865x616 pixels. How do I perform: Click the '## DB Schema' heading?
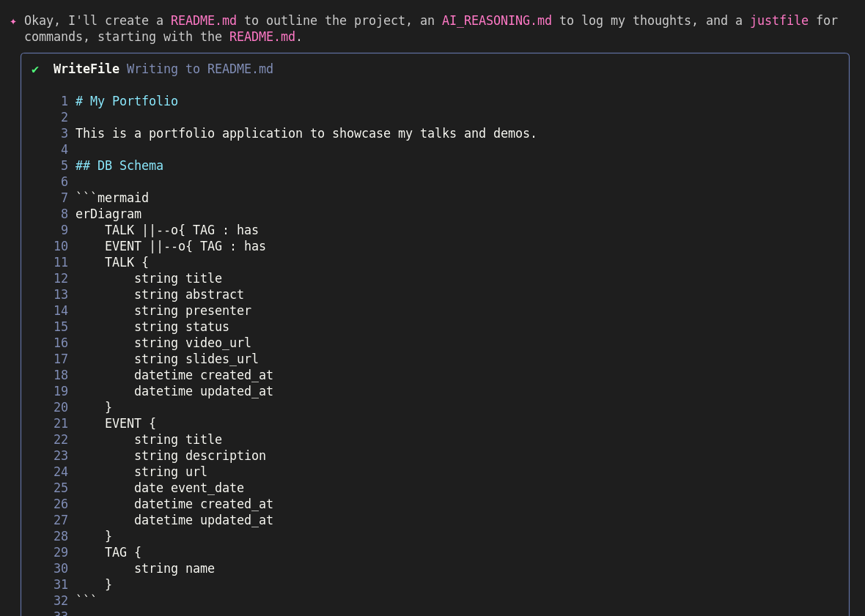(119, 166)
